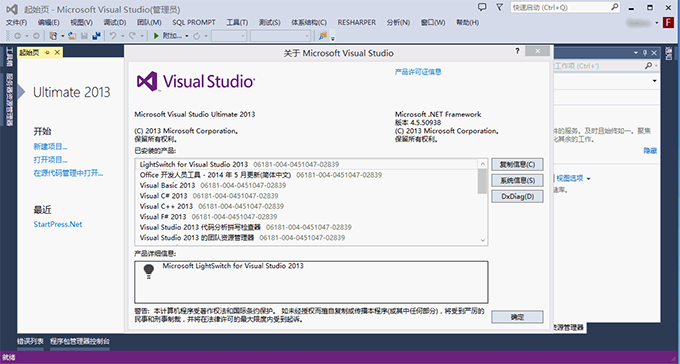Viewport: 680px width, 364px height.
Task: Click the Team Explorer search magnifier icon
Action: [x=648, y=66]
